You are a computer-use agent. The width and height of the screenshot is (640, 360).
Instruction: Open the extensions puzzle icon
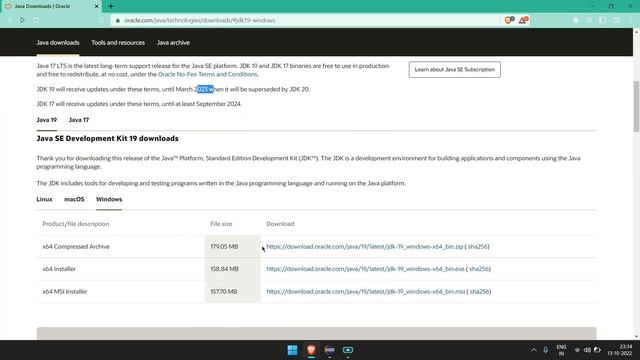[576, 20]
